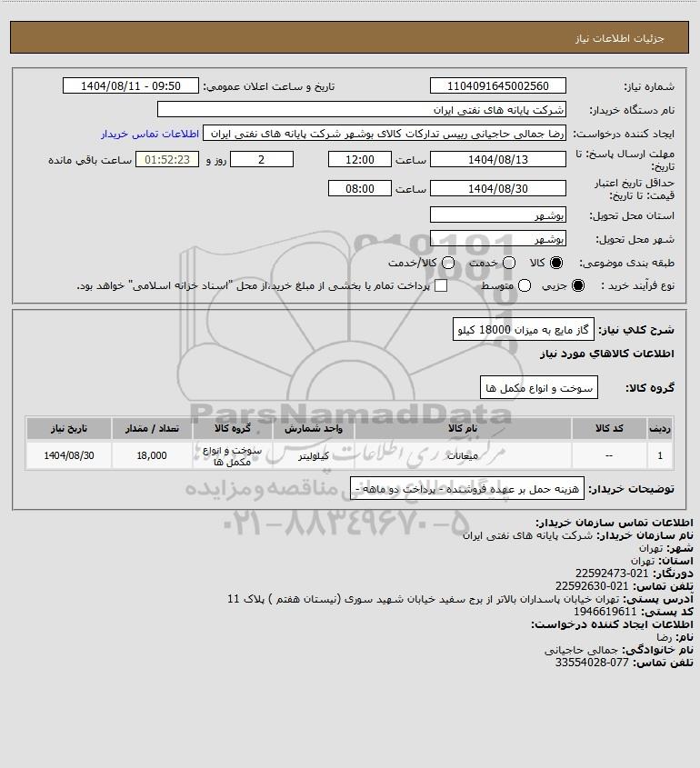Select the کالا/خدمت radio option
Screen dimensions: 700x768
pos(447,263)
